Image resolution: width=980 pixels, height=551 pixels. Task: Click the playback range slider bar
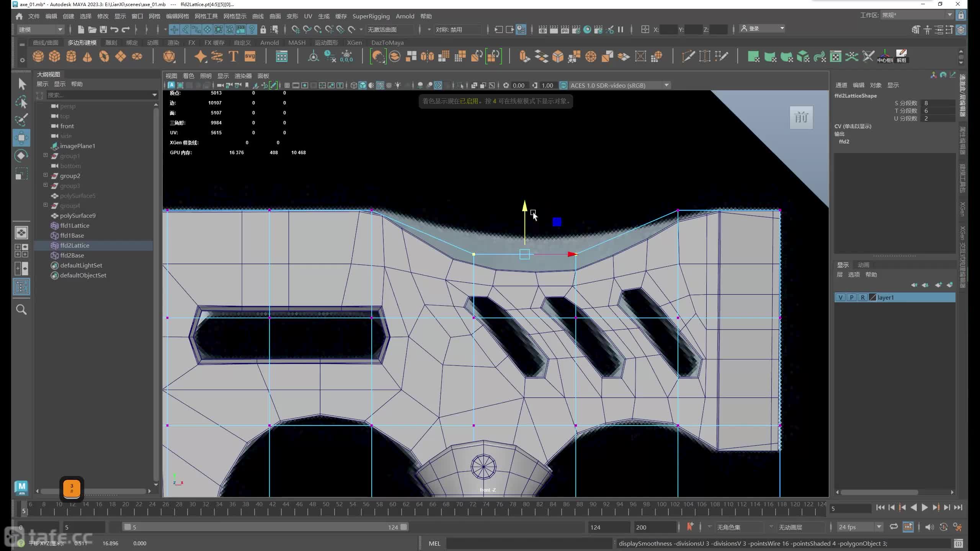[266, 527]
